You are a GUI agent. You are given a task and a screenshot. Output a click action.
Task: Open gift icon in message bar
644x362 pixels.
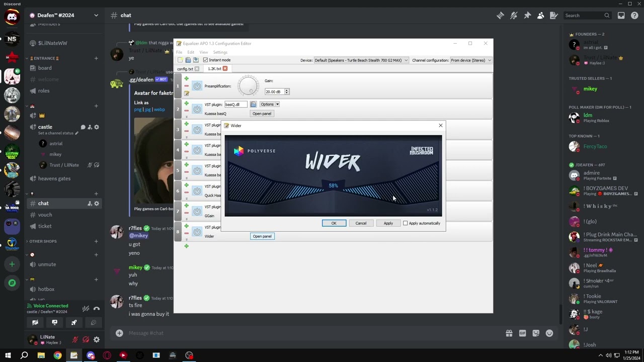(x=509, y=333)
